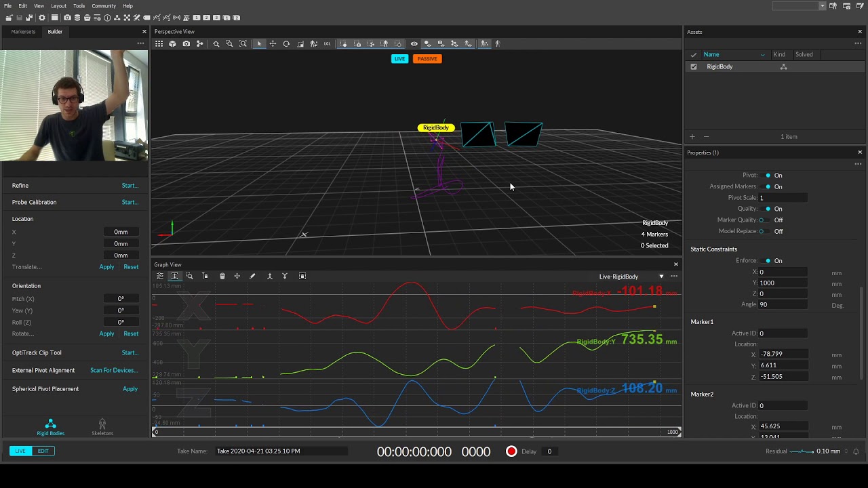Click the Residual slider in status bar
Screen dimensions: 868x488
coord(802,451)
